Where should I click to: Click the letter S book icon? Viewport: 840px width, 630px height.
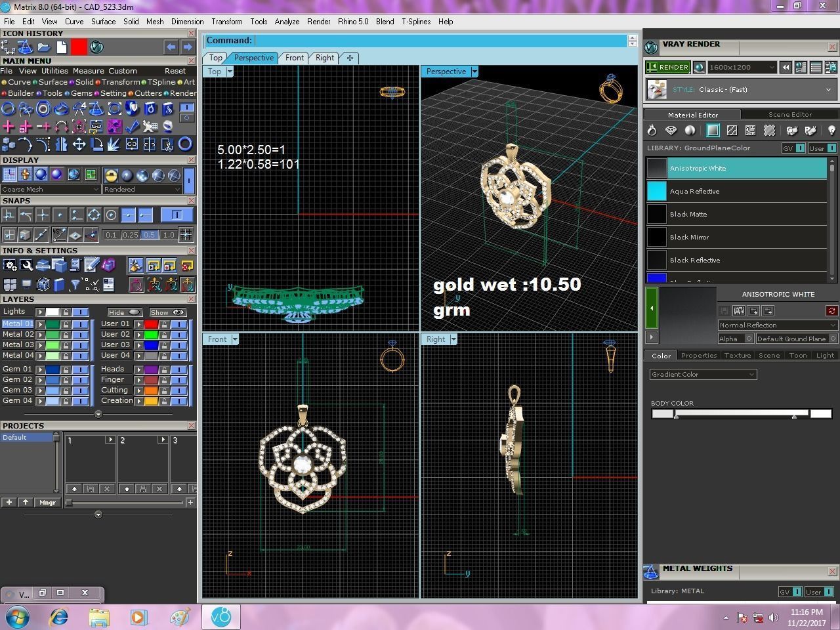pos(167,109)
